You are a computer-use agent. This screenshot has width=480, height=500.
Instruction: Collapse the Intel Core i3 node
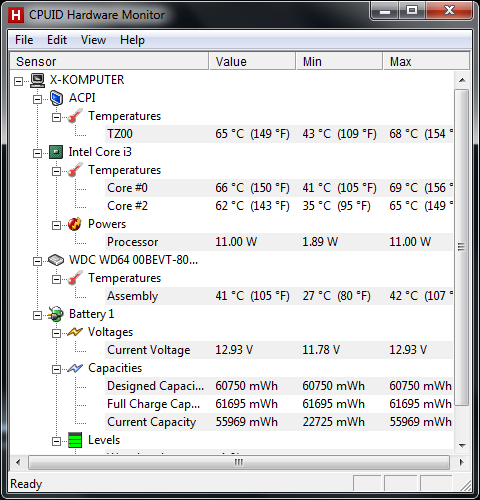tap(37, 153)
